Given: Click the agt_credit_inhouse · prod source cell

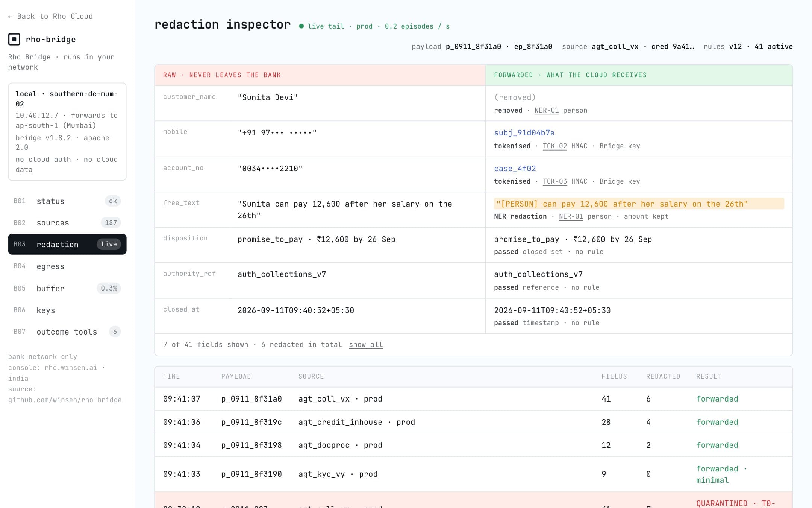Looking at the screenshot, I should click(x=357, y=422).
